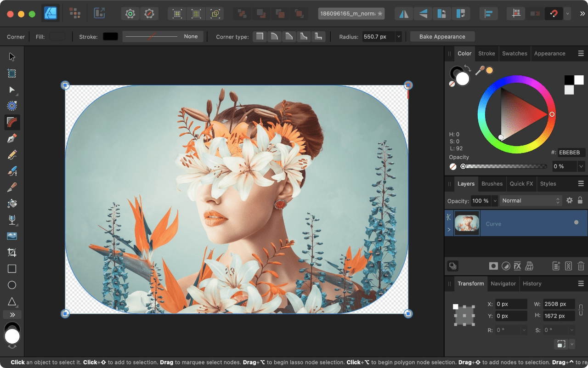This screenshot has height=368, width=588.
Task: Delete the selected layer with trash icon
Action: (580, 266)
